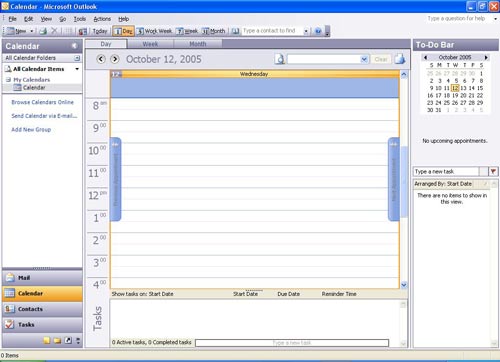Toggle Day view in the toolbar
Image resolution: width=500 pixels, height=362 pixels.
[123, 31]
